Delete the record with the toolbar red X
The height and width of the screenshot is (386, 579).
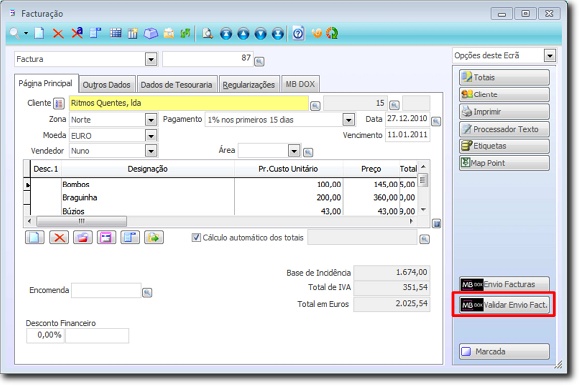pos(58,34)
